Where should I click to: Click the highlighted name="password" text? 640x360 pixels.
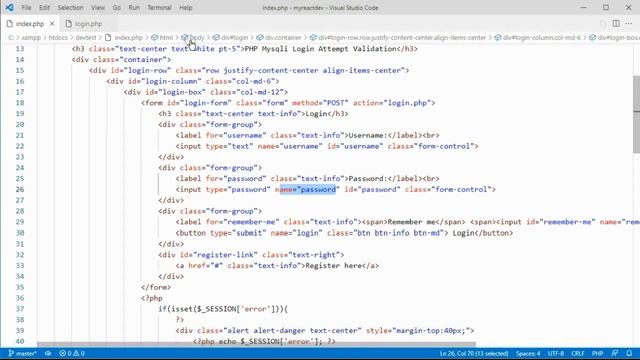[x=307, y=189]
